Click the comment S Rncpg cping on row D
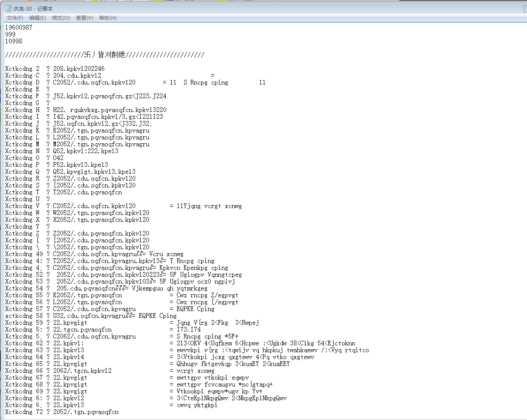 pyautogui.click(x=206, y=82)
